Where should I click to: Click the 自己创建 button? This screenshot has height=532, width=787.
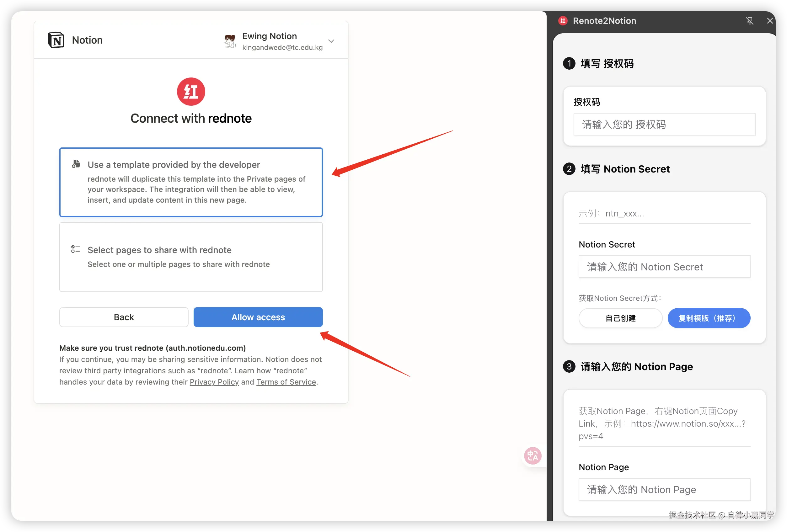pos(620,318)
